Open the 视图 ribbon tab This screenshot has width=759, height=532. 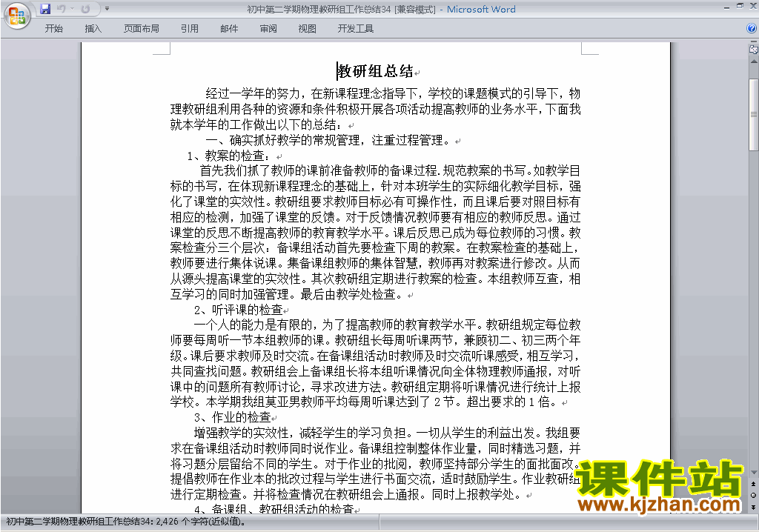pyautogui.click(x=308, y=29)
